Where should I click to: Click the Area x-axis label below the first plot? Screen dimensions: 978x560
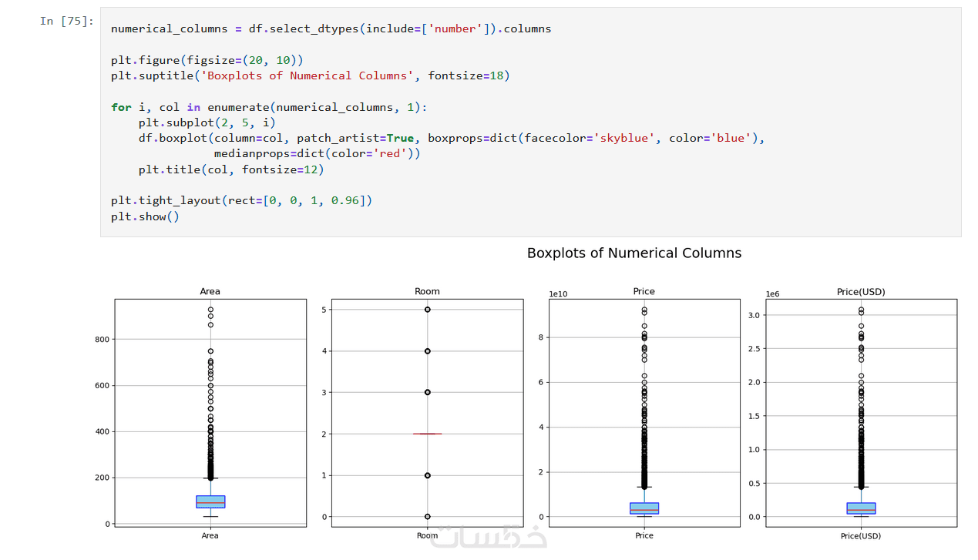pyautogui.click(x=210, y=535)
